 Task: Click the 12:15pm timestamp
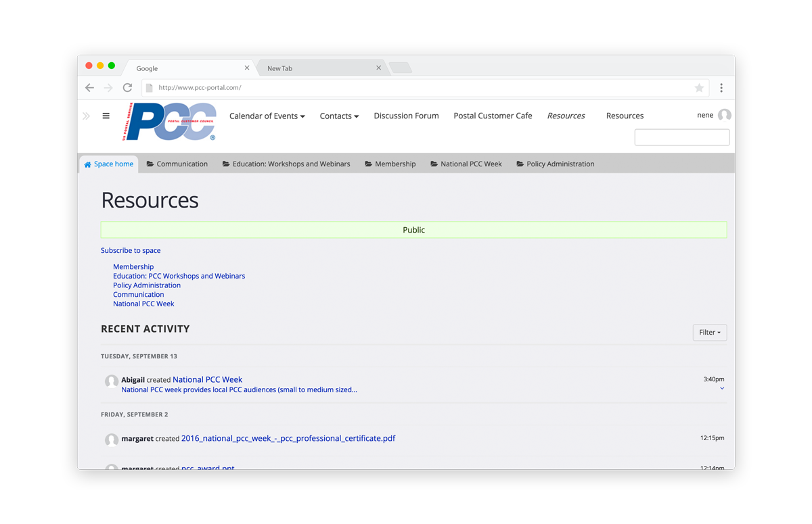tap(713, 439)
